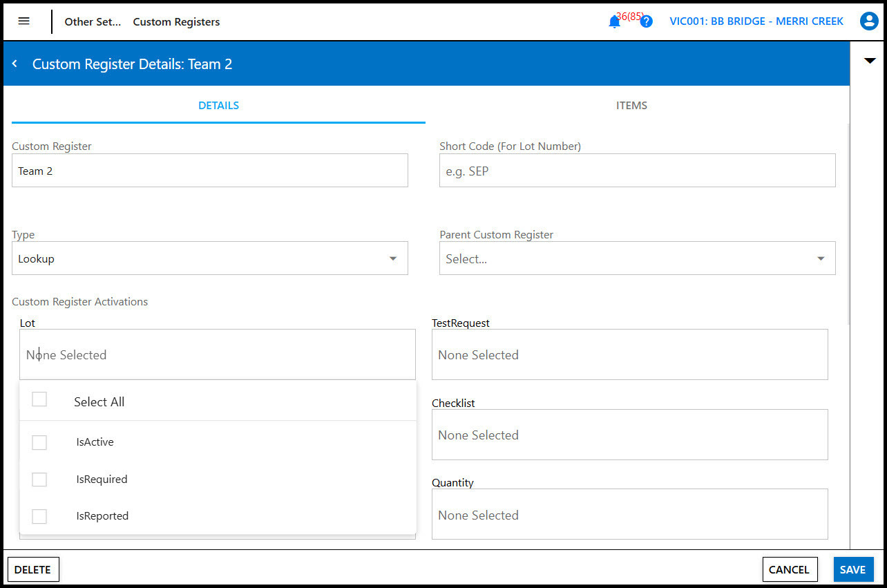Open the notifications bell icon
The height and width of the screenshot is (588, 887).
point(614,22)
